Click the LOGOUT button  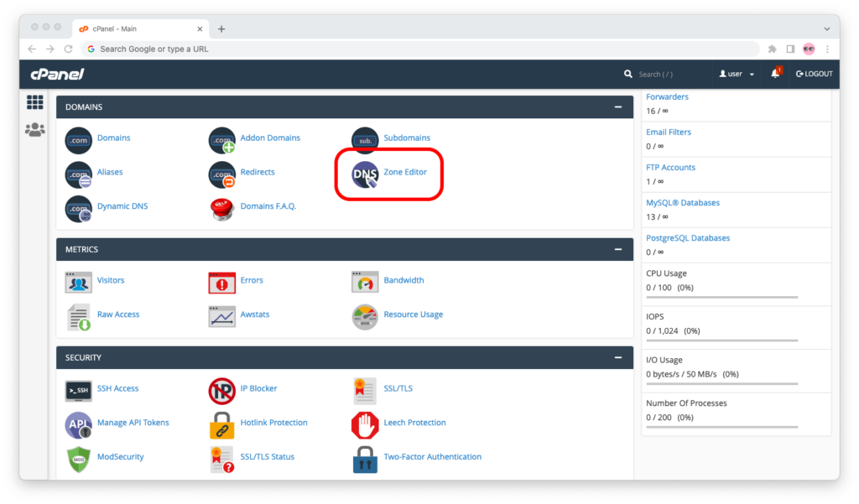click(814, 74)
